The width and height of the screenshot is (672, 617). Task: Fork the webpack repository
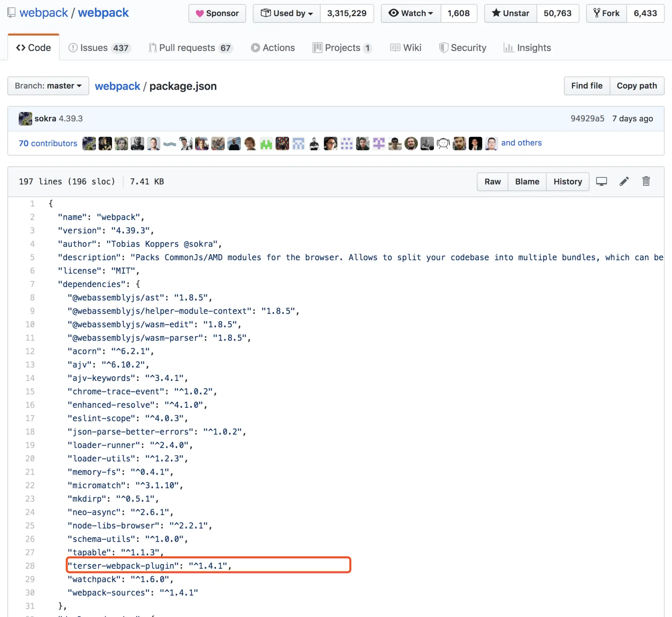point(607,13)
